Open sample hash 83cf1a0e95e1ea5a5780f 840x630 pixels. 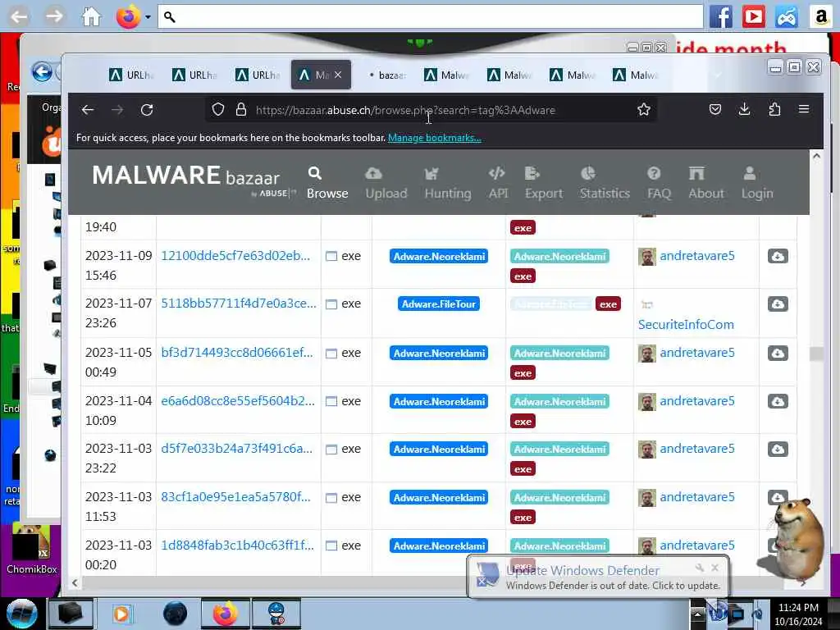(235, 496)
